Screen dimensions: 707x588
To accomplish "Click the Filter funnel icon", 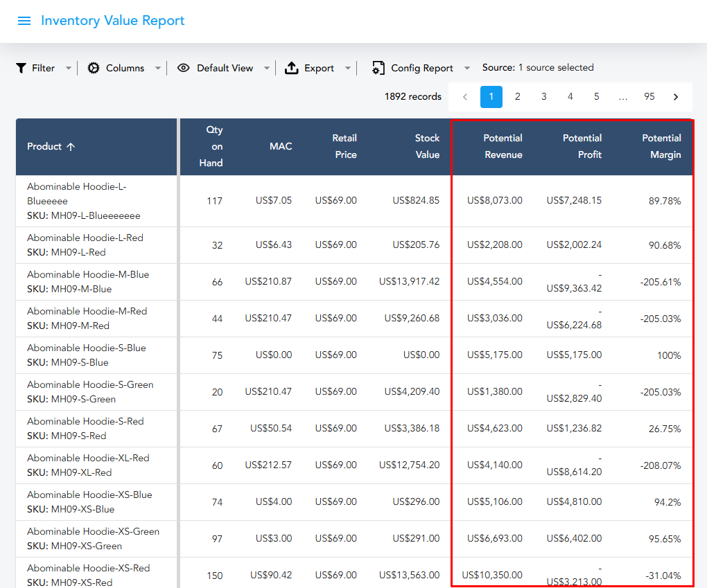I will tap(21, 68).
